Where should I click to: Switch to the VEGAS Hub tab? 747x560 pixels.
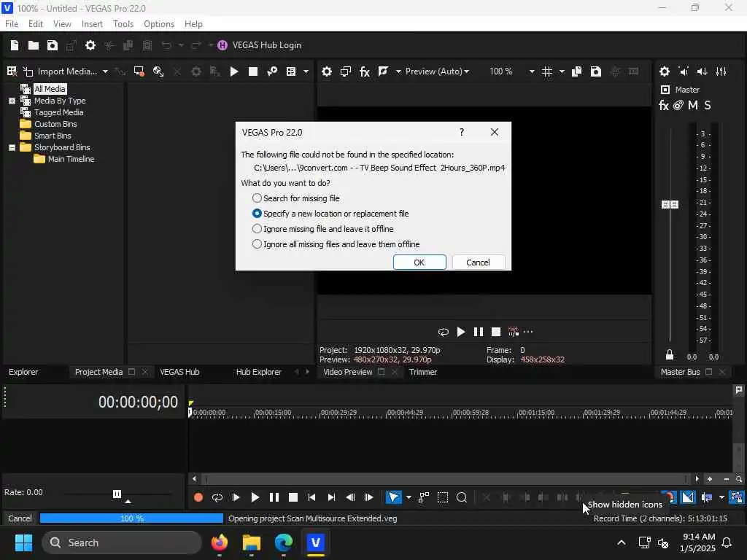(x=179, y=372)
